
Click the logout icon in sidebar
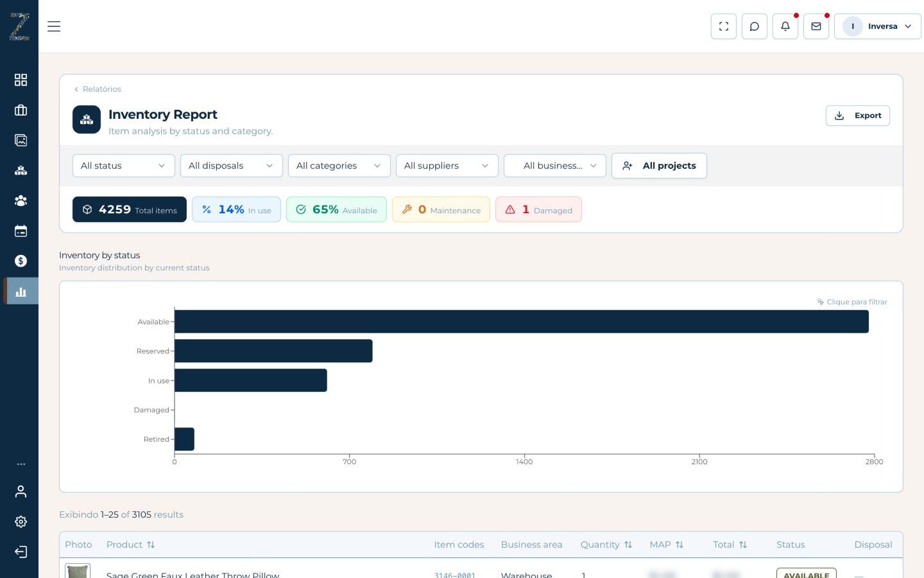[21, 552]
